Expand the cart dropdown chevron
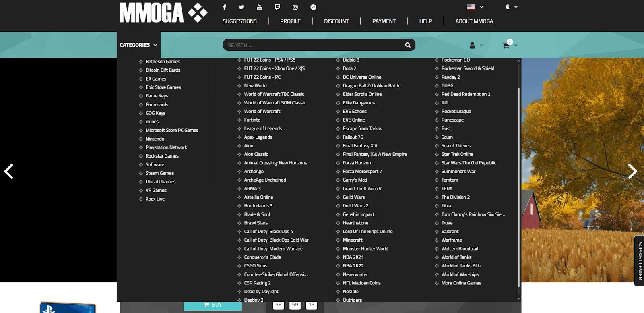Image resolution: width=644 pixels, height=313 pixels. pyautogui.click(x=516, y=45)
